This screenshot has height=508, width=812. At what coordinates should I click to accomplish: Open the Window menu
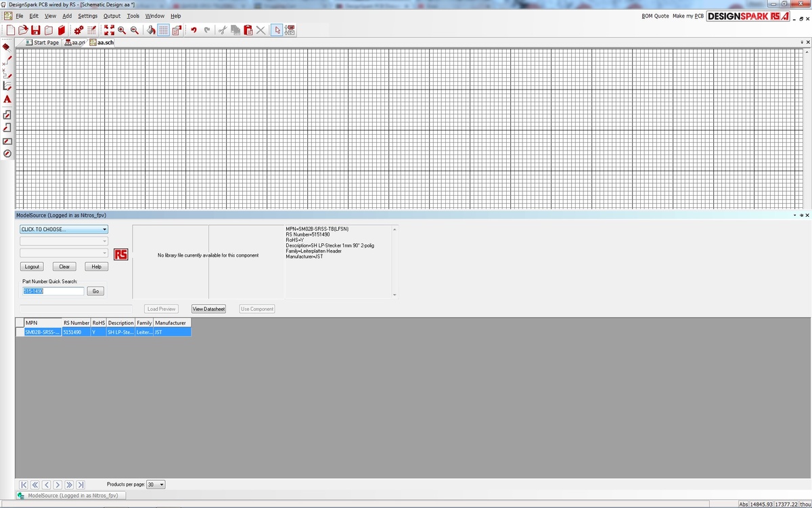point(155,16)
